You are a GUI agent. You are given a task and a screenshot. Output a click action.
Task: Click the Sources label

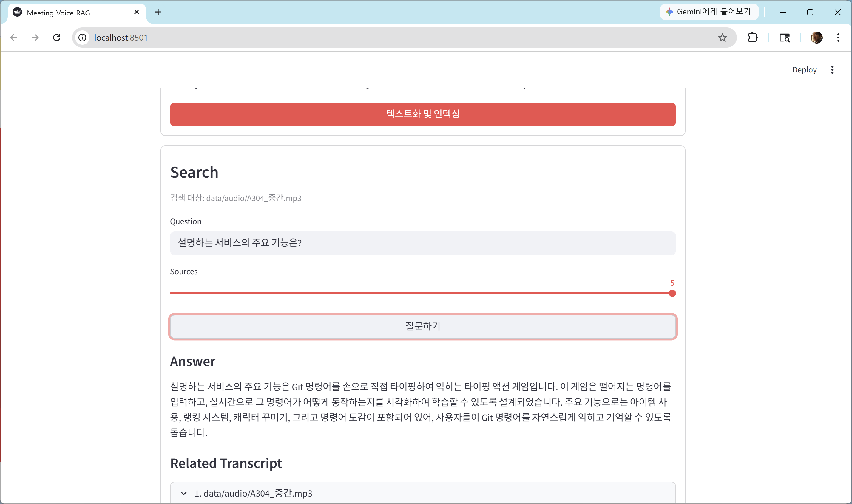tap(183, 271)
